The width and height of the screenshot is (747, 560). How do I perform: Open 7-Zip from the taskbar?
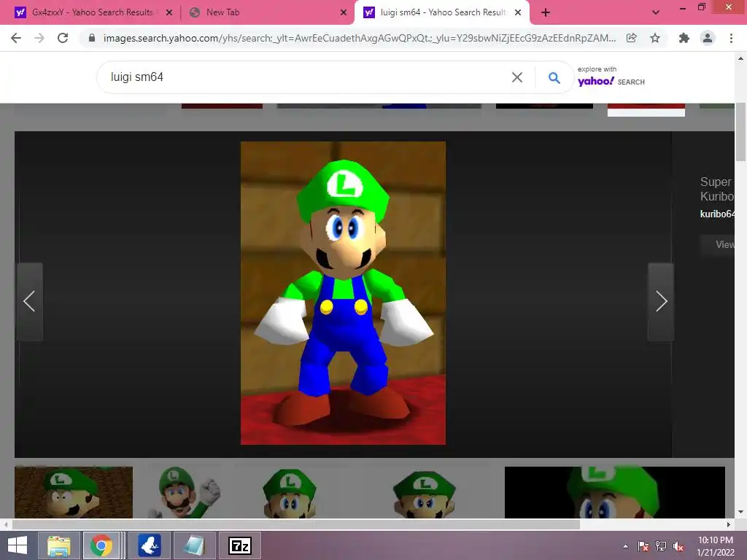(239, 545)
